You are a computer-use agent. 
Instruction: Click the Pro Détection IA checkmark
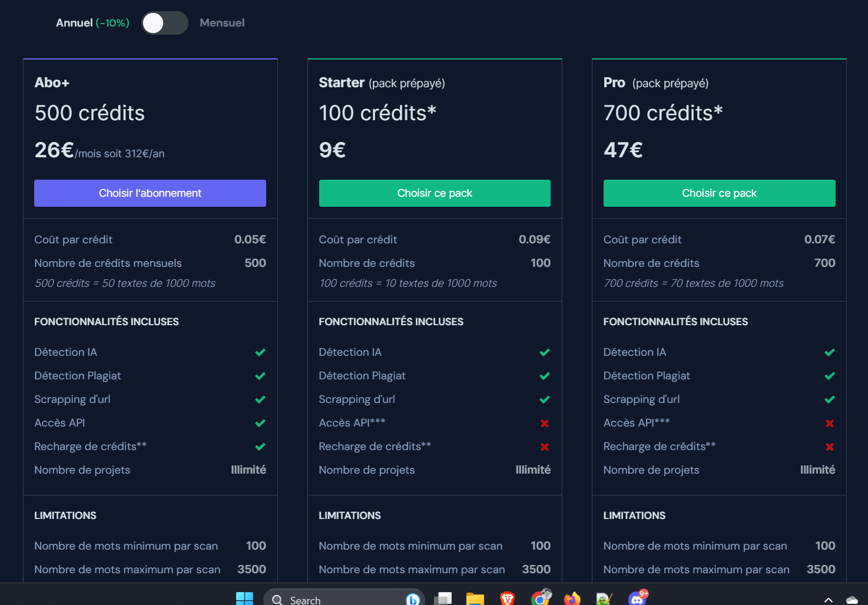click(830, 352)
